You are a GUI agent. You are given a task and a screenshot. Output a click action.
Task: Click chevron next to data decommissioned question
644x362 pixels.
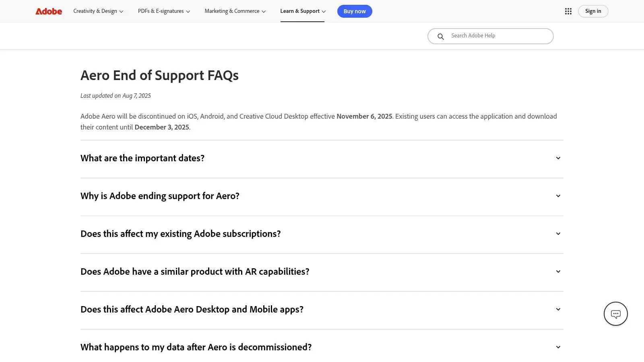pos(558,347)
